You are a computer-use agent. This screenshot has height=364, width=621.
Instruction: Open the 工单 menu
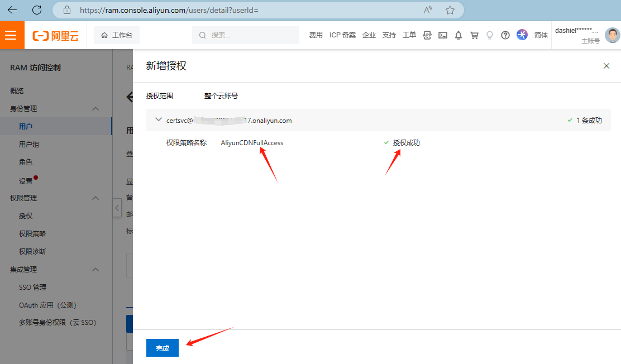[x=409, y=35]
